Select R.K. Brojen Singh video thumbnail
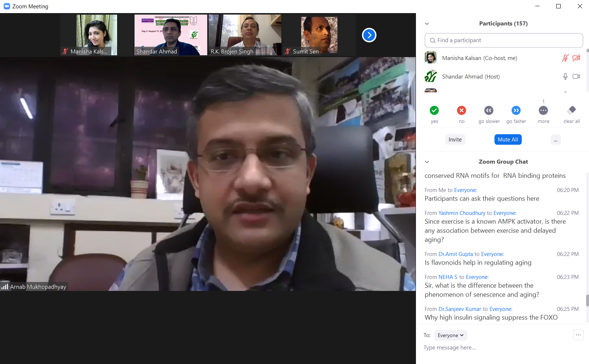The width and height of the screenshot is (589, 364). [245, 35]
